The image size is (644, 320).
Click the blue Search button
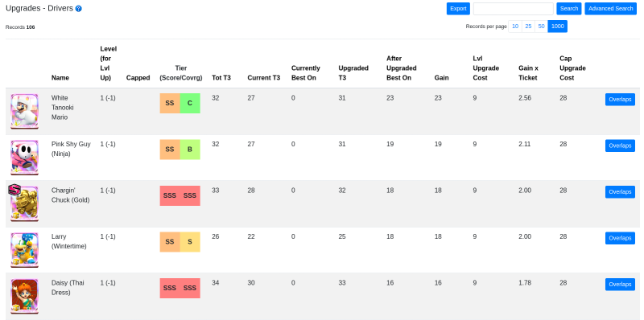[569, 9]
